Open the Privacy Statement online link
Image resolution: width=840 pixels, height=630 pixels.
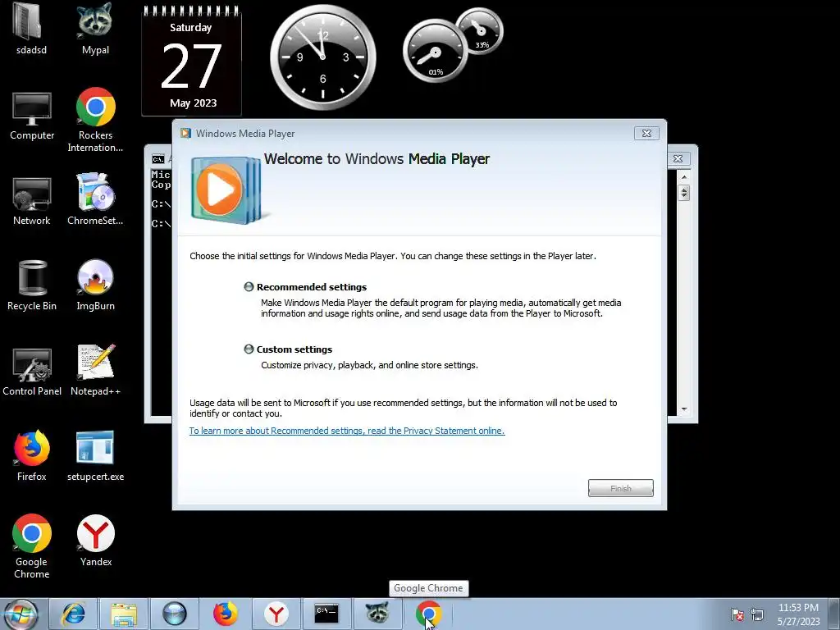[347, 431]
